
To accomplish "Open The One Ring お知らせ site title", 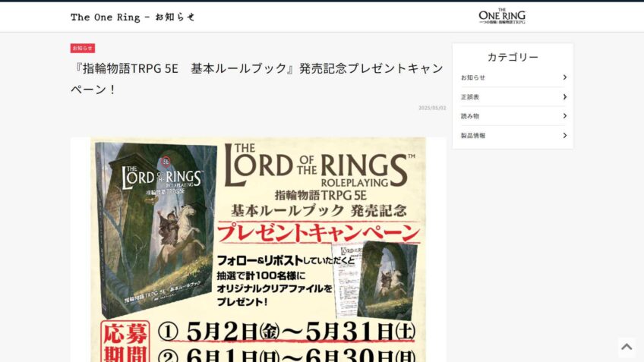I will [132, 17].
